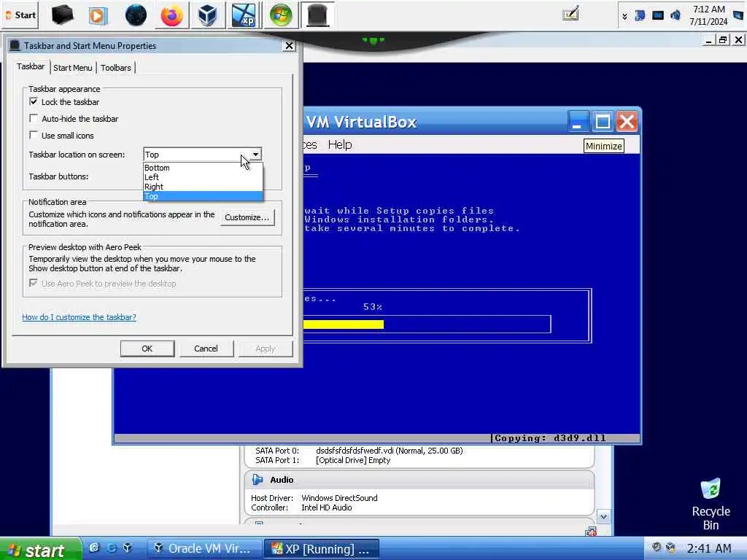This screenshot has width=747, height=560.
Task: Minimize the VM VirtualBox window
Action: pyautogui.click(x=579, y=122)
